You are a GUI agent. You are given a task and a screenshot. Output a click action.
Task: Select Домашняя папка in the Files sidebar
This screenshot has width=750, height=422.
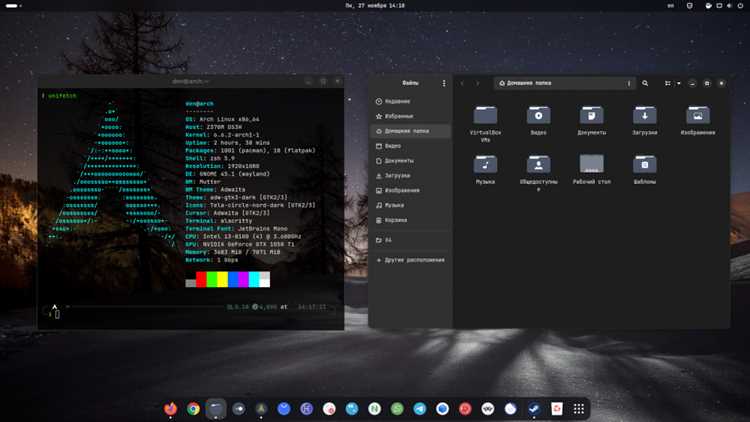410,131
